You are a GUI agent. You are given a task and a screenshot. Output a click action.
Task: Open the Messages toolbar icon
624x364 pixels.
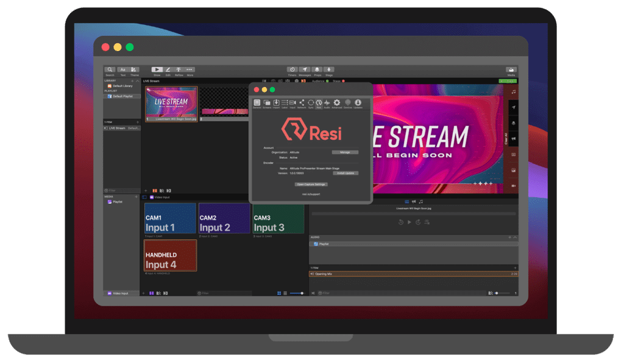tap(305, 70)
